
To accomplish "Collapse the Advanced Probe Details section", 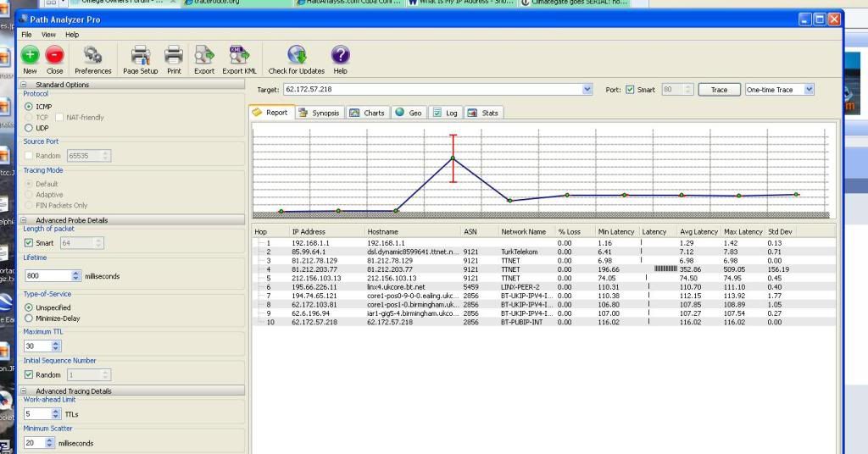I will [x=24, y=220].
